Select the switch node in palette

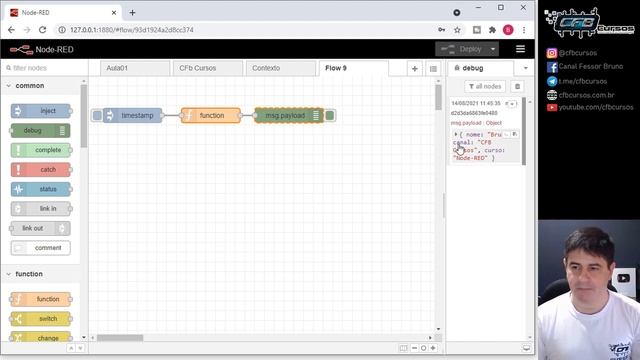click(40, 319)
